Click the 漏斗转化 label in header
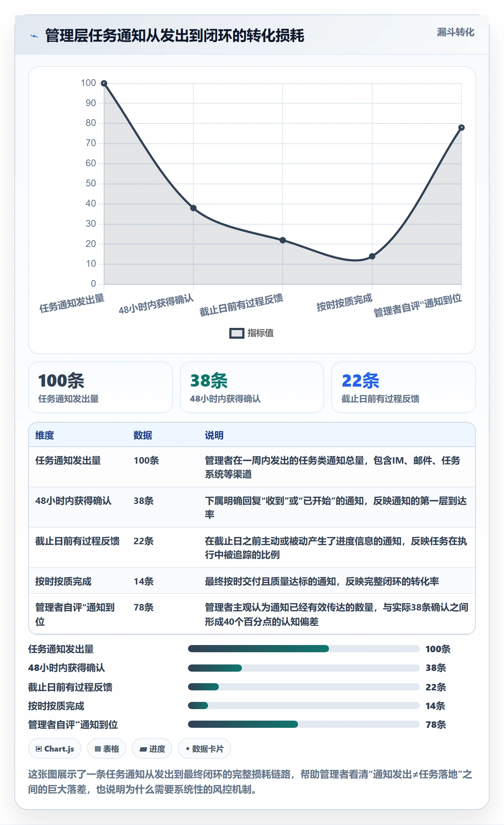504x825 pixels. tap(455, 32)
